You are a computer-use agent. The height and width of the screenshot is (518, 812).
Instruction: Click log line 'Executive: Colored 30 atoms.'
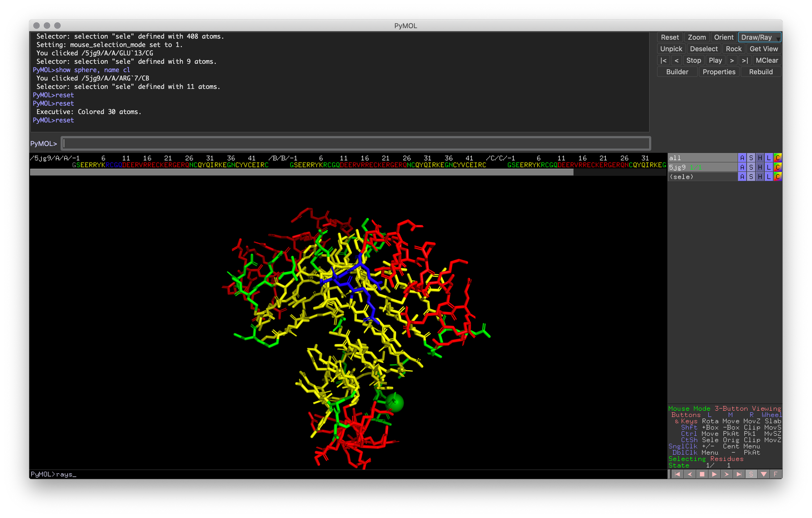coord(89,112)
